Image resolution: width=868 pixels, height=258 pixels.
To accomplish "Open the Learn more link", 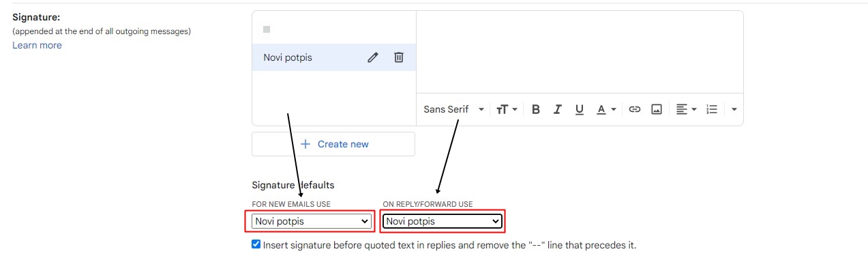I will click(37, 45).
